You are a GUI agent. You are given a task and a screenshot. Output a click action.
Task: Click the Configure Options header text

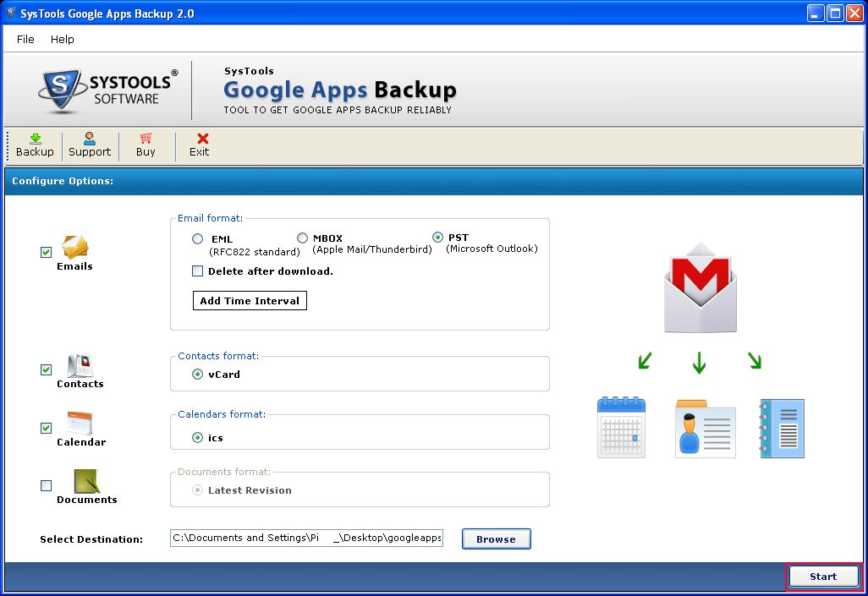pyautogui.click(x=63, y=181)
